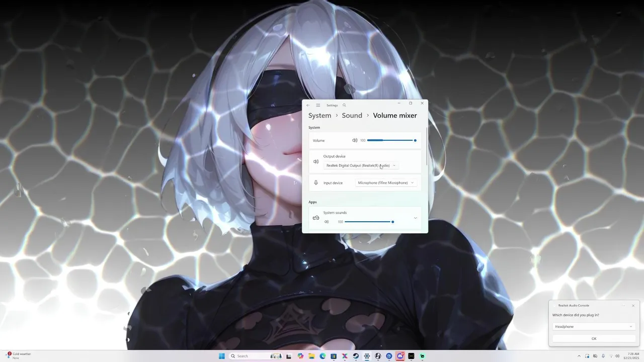The image size is (644, 362).
Task: Open the colorful X app on the taskbar
Action: [x=345, y=356]
